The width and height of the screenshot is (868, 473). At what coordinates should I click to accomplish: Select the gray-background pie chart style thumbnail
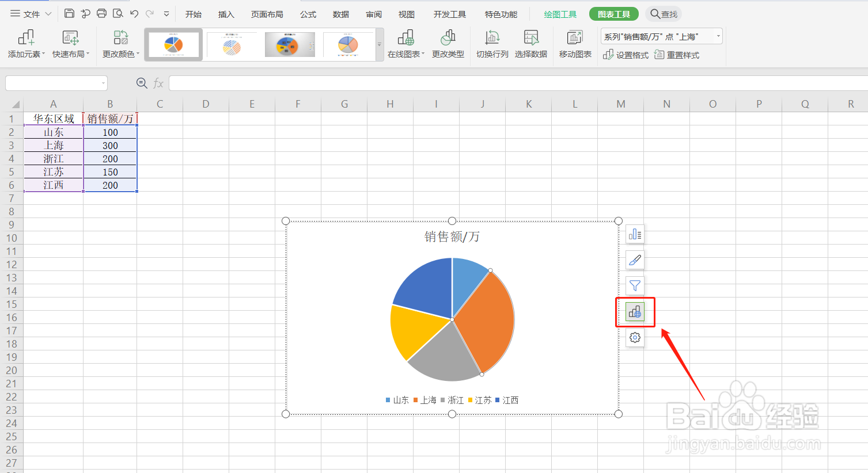click(290, 44)
